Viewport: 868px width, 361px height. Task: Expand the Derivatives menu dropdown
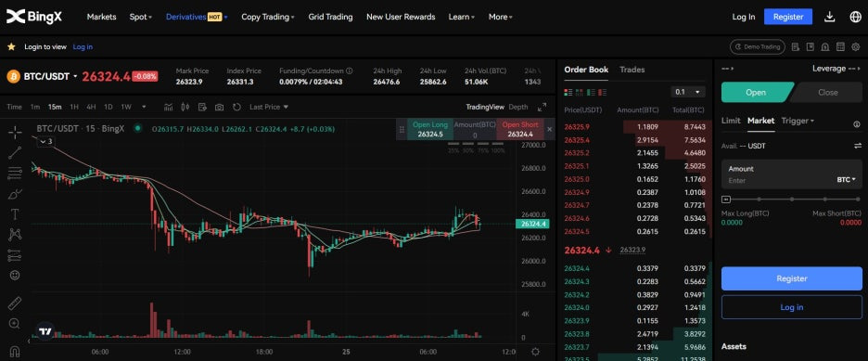(197, 17)
